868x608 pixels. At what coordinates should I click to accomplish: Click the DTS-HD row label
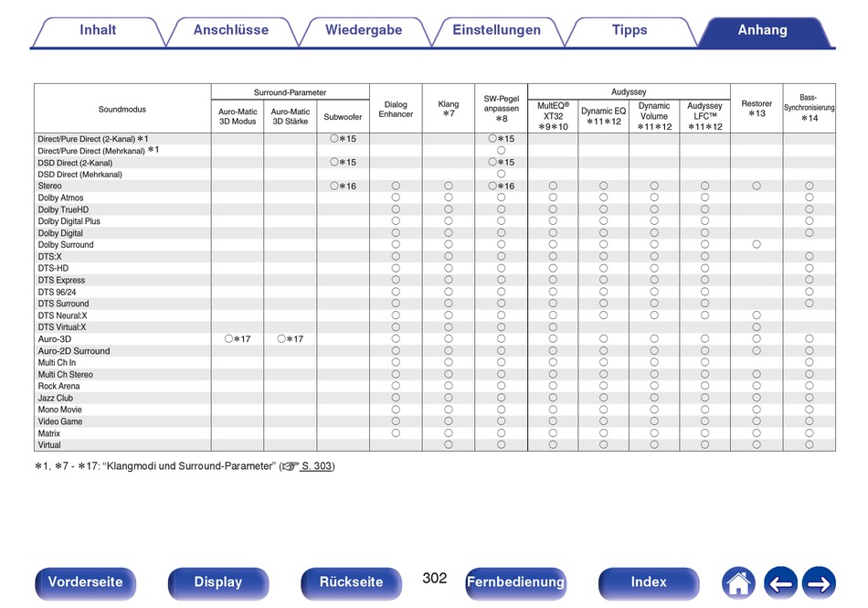(x=53, y=269)
